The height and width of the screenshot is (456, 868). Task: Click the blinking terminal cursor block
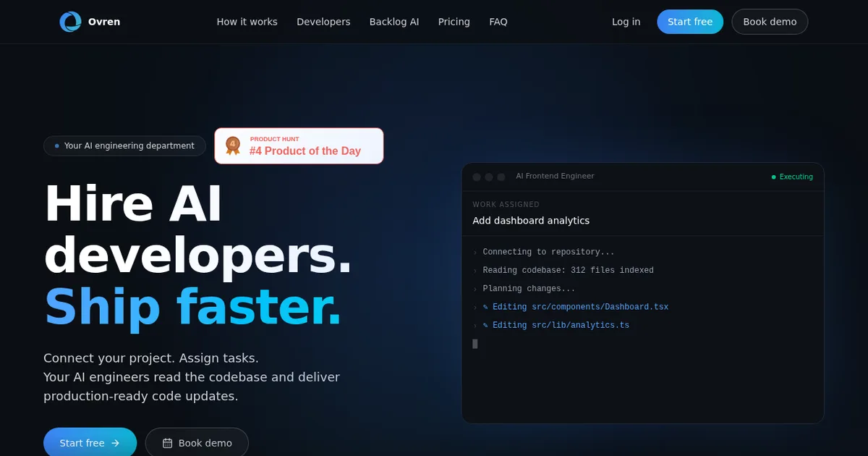[x=475, y=344]
